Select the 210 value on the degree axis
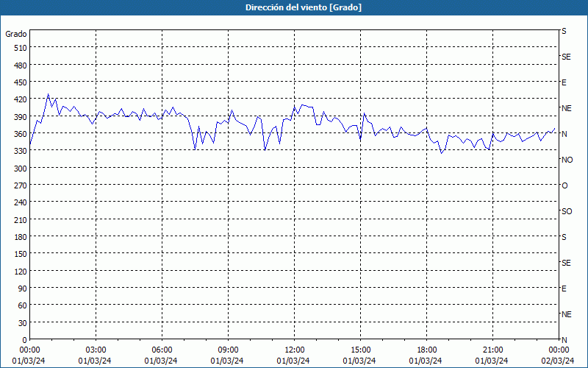 coord(21,219)
